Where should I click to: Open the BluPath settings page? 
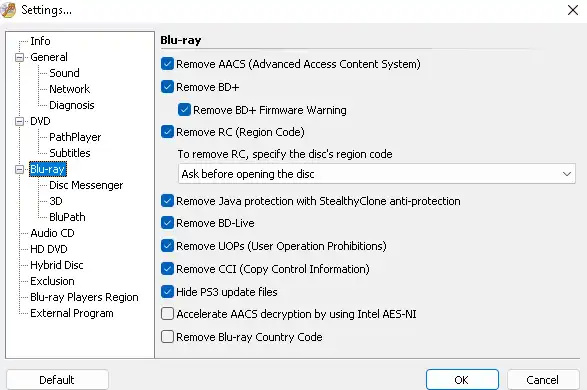point(67,217)
